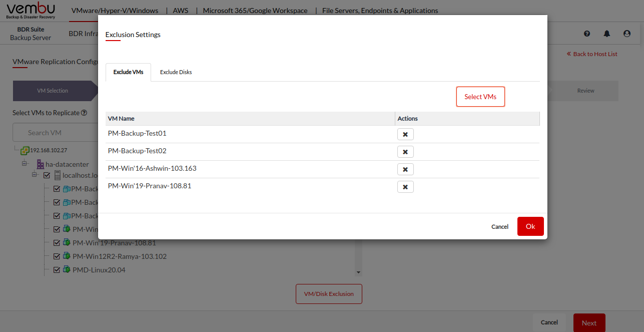Uncheck the PM-Win12R2-Ramya-103.102 checkbox
The image size is (644, 332).
click(57, 256)
